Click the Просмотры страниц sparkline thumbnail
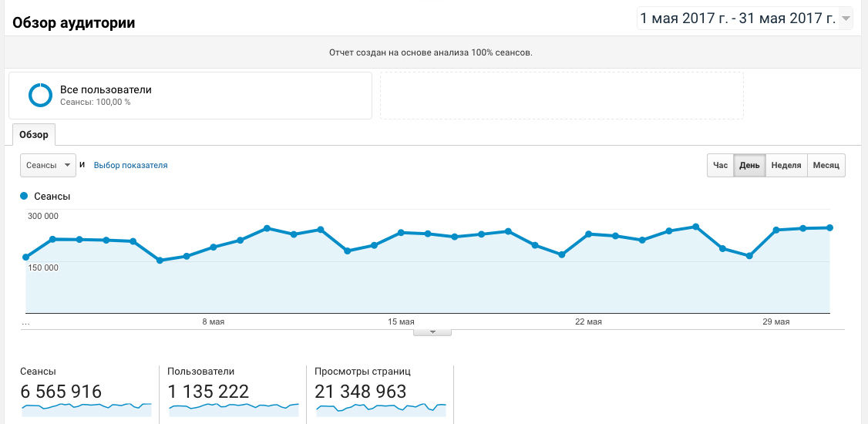868x424 pixels. pyautogui.click(x=381, y=409)
